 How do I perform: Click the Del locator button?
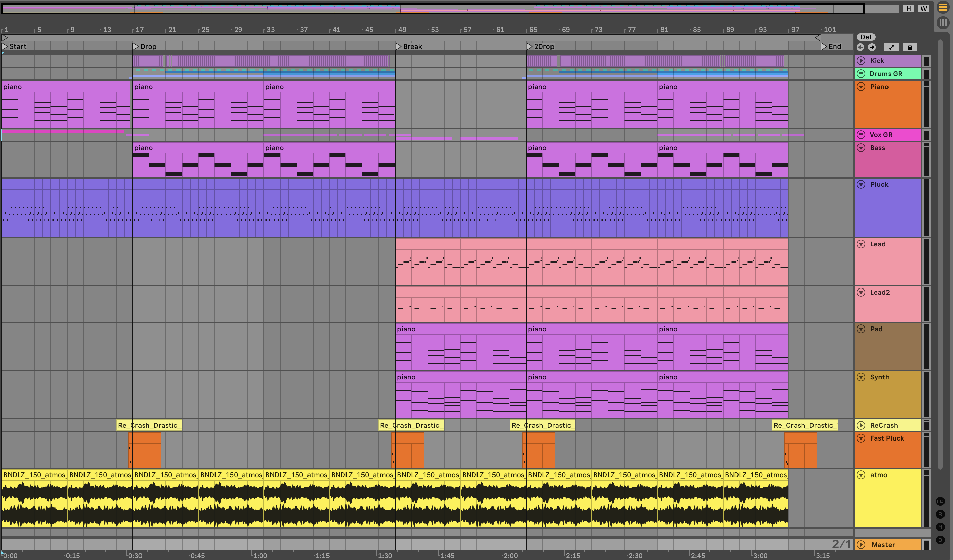[866, 37]
